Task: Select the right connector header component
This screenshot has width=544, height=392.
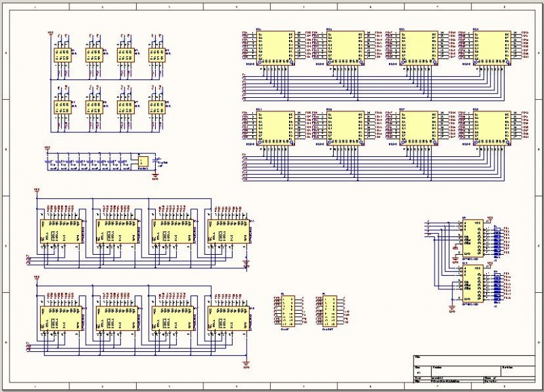Action: coord(328,311)
